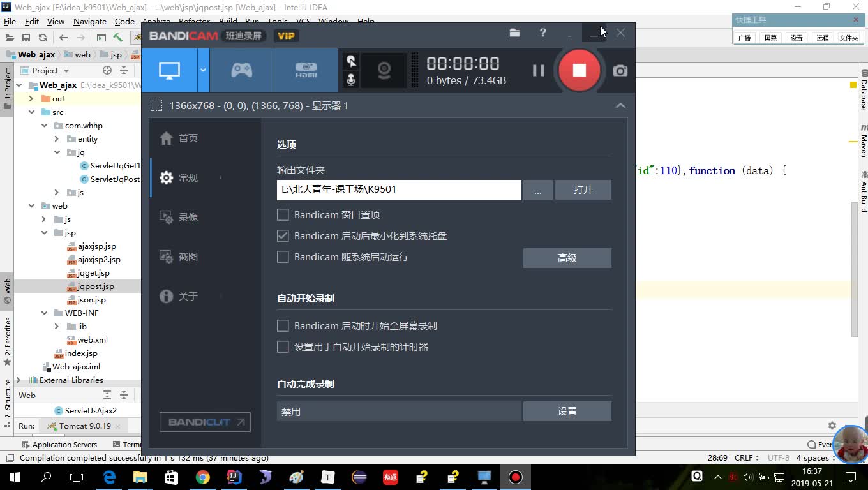Viewport: 868px width, 490px height.
Task: Open Bandicam output folder icon in title bar
Action: coord(514,33)
